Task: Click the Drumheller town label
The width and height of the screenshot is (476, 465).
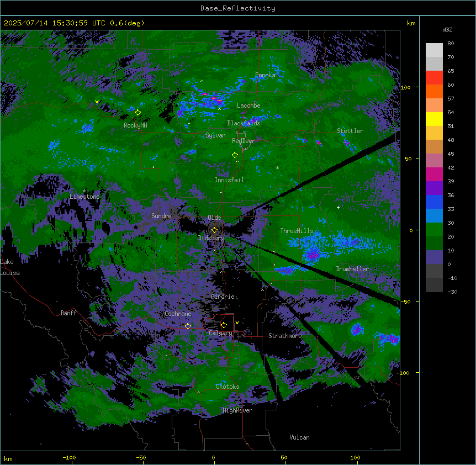Action: tap(352, 269)
